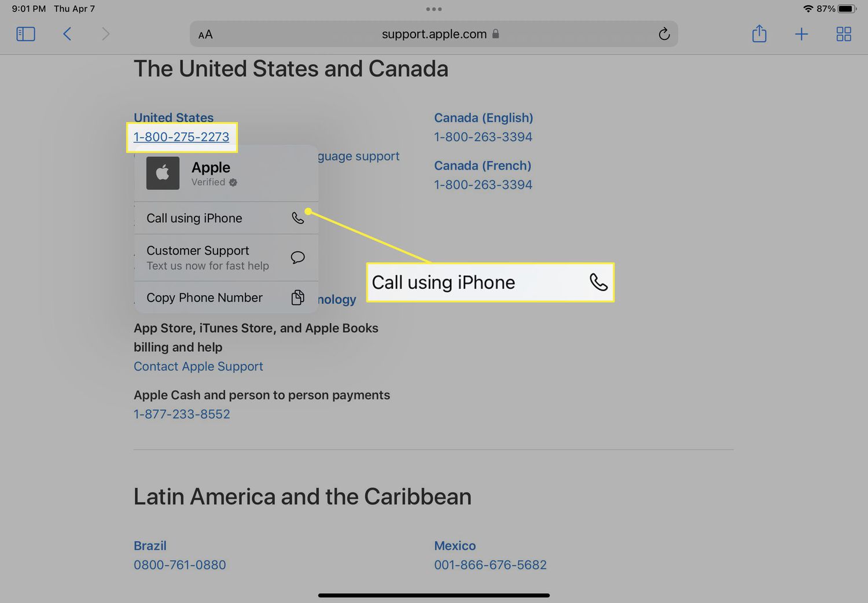
Task: Click the support.apple.com address bar
Action: tap(433, 34)
